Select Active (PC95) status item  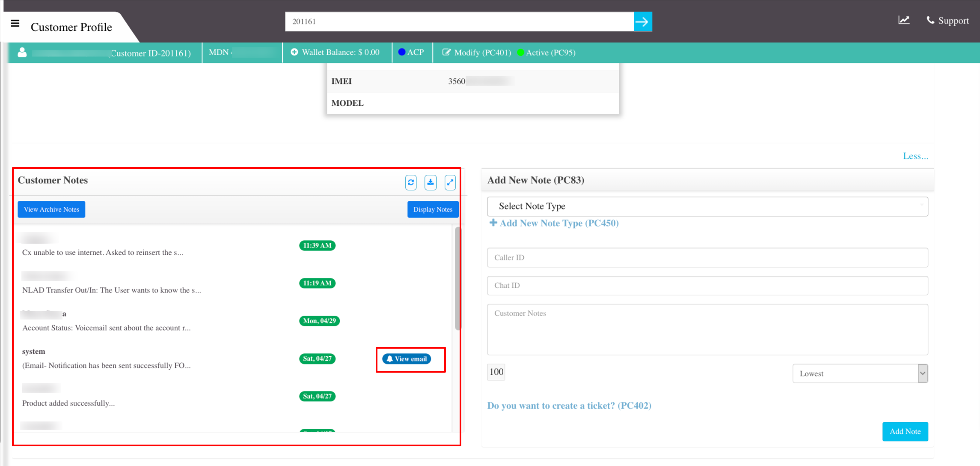coord(546,53)
